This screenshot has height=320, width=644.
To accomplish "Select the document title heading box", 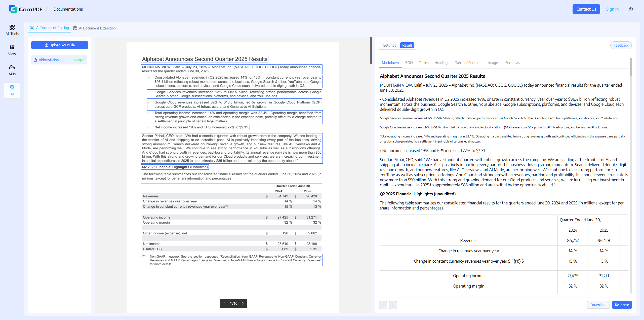I will click(205, 59).
